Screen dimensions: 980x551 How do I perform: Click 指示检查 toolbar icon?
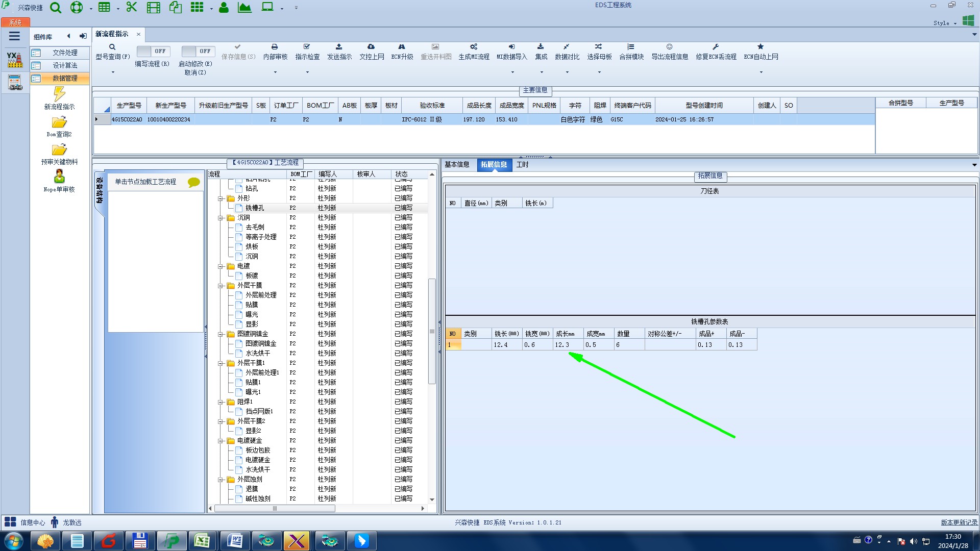307,47
